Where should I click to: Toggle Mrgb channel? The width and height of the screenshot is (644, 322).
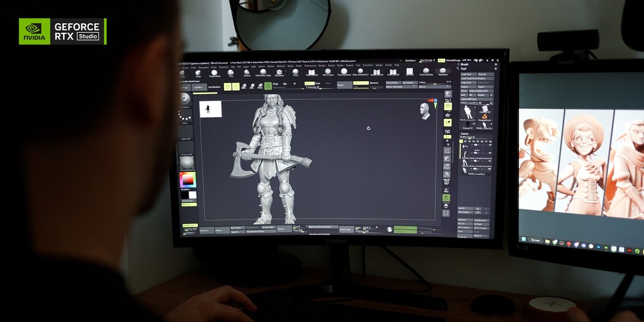pyautogui.click(x=275, y=84)
